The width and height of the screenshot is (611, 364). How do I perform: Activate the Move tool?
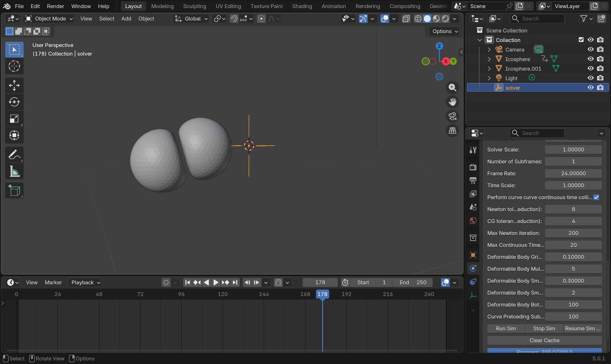14,85
